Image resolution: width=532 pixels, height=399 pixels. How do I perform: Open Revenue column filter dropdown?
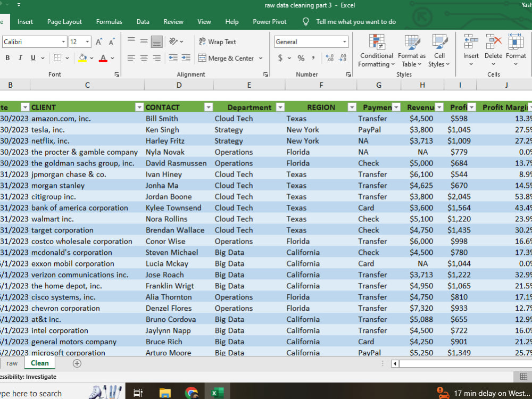pyautogui.click(x=439, y=107)
